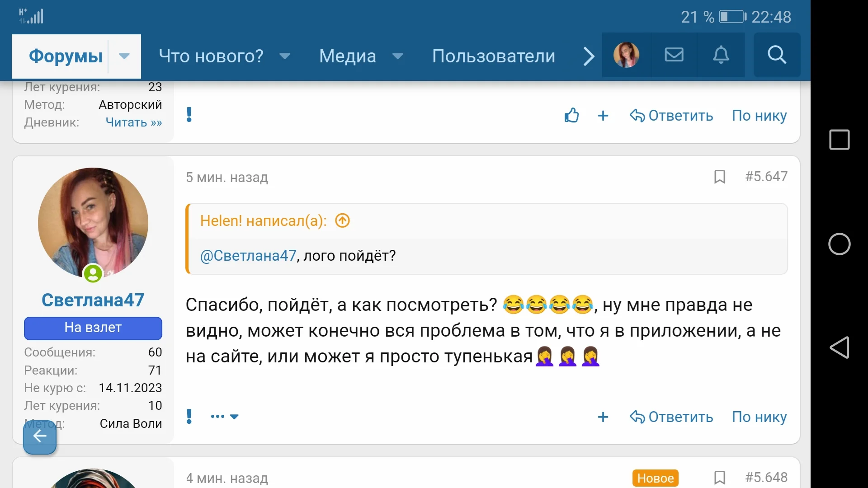
Task: Open the search magnifier icon
Action: coord(777,55)
